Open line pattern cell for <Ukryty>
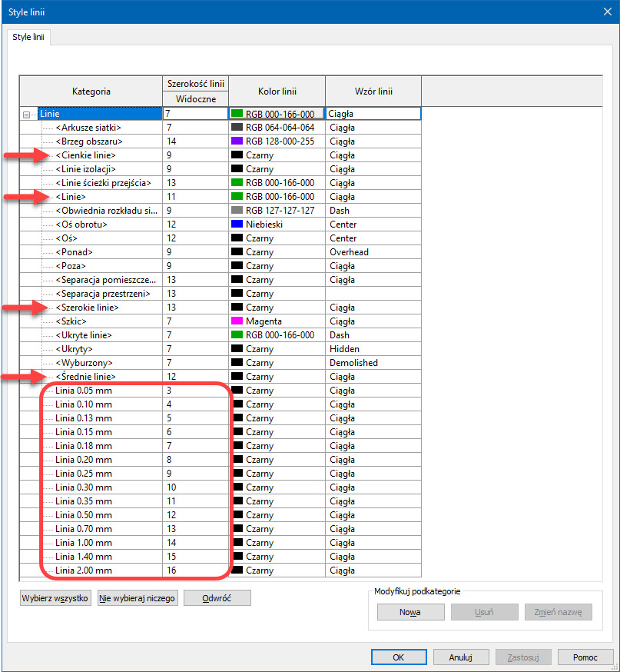620x672 pixels. pos(372,349)
